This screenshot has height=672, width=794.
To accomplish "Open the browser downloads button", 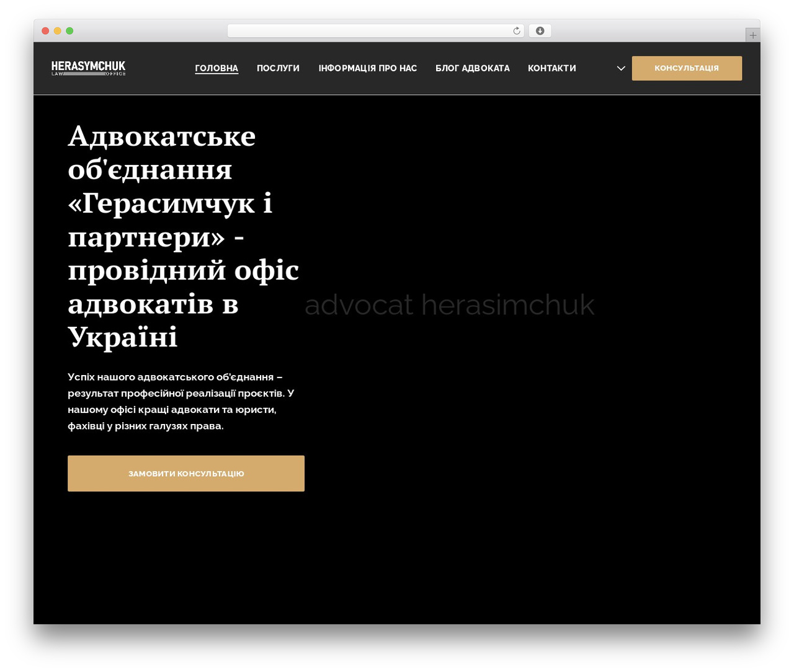I will click(540, 31).
